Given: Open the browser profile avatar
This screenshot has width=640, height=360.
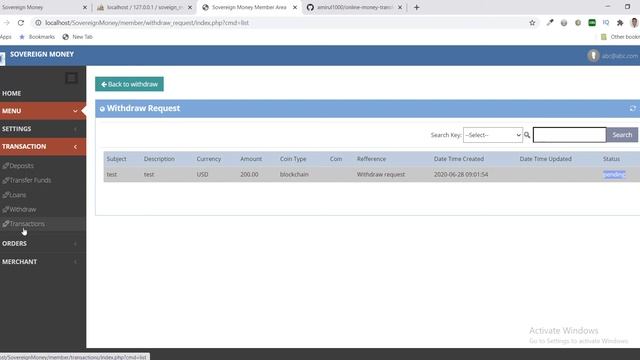Looking at the screenshot, I should tap(634, 23).
